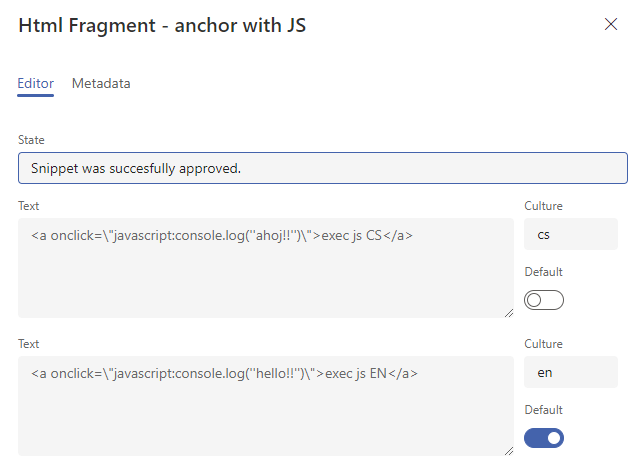641x467 pixels.
Task: Grab the resize handle of EN text area
Action: [x=509, y=451]
